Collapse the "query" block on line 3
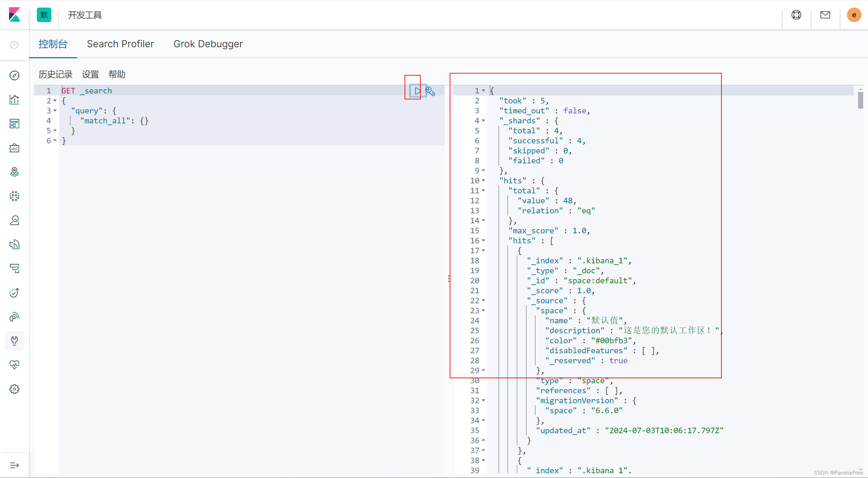Image resolution: width=868 pixels, height=478 pixels. tap(55, 111)
